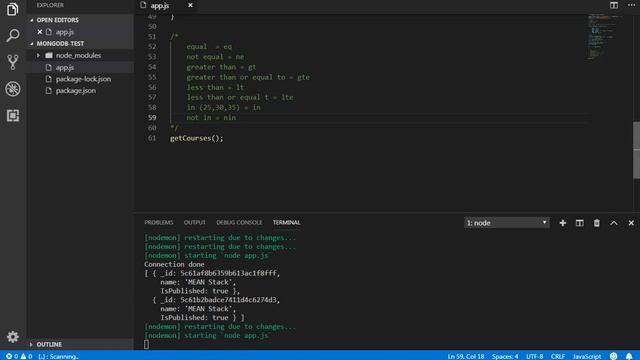Close app.js in Open Editors list
This screenshot has width=640, height=360.
[40, 32]
